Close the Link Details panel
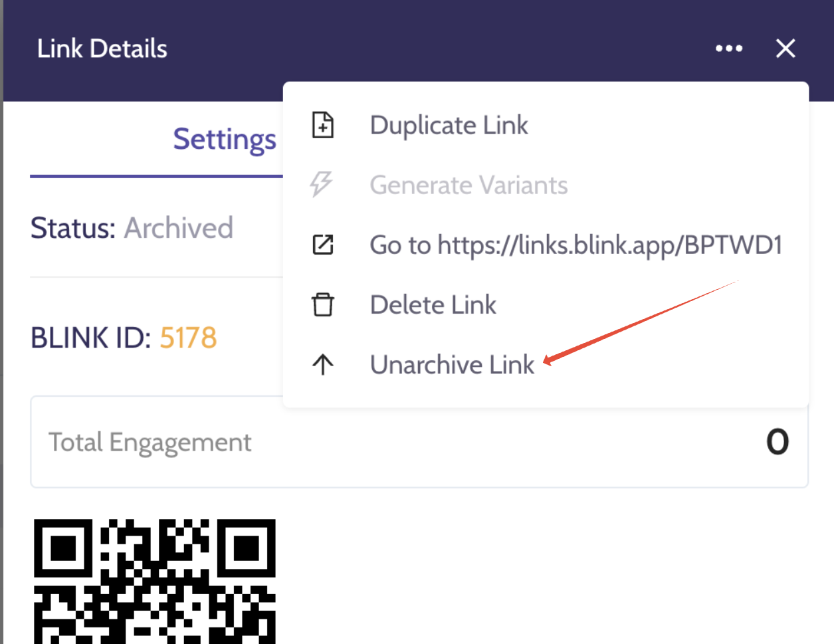834x644 pixels. click(785, 49)
